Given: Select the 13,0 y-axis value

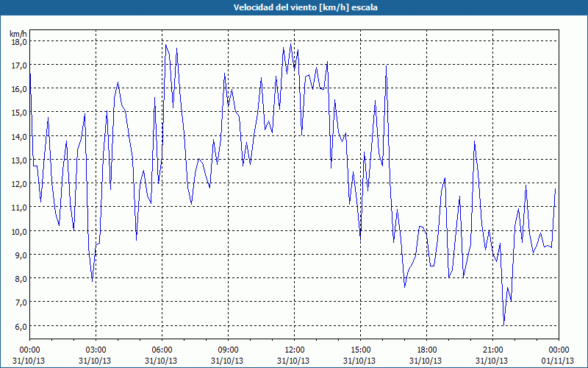Looking at the screenshot, I should pyautogui.click(x=19, y=160).
